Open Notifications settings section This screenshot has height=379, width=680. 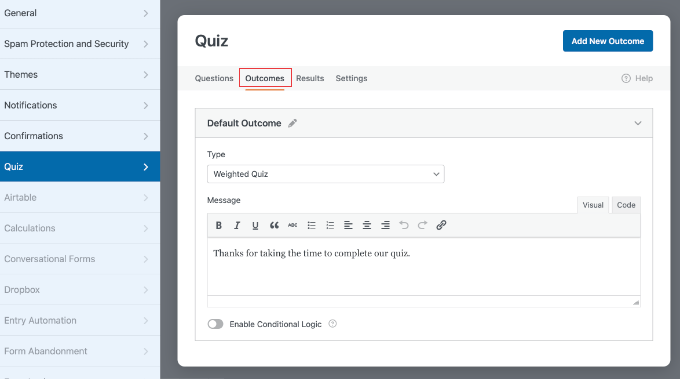click(x=80, y=105)
